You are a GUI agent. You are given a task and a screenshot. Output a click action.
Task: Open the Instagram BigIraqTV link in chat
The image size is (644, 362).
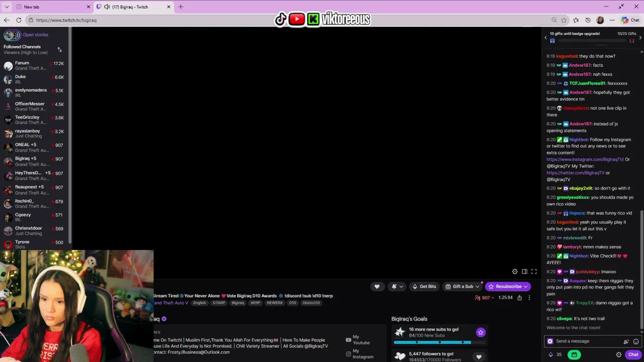click(585, 159)
